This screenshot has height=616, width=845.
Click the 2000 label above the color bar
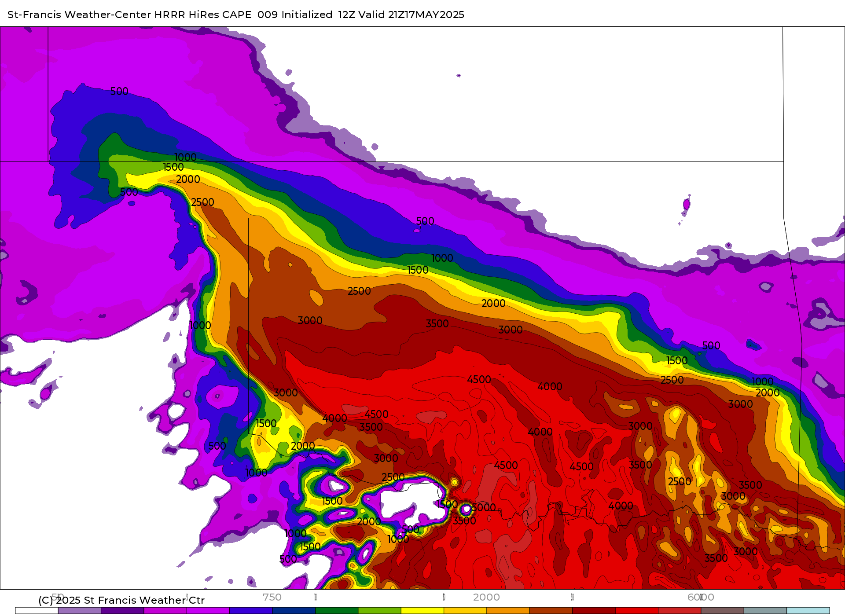[x=486, y=597]
